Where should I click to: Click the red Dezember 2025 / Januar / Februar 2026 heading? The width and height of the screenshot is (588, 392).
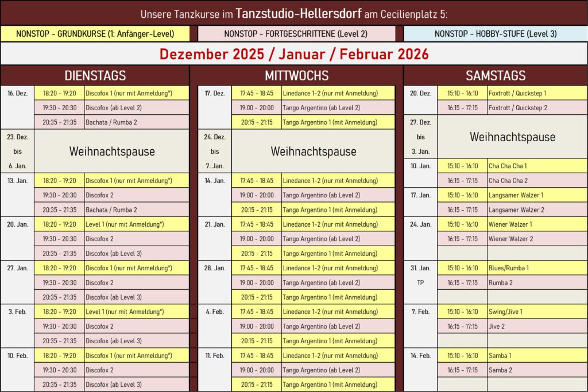pyautogui.click(x=294, y=54)
